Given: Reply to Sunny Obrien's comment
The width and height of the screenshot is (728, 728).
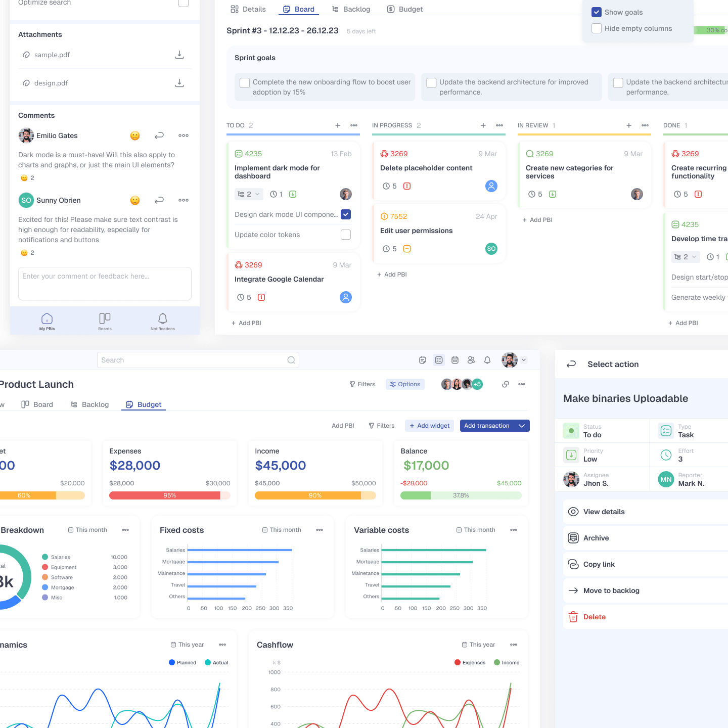Looking at the screenshot, I should click(159, 200).
